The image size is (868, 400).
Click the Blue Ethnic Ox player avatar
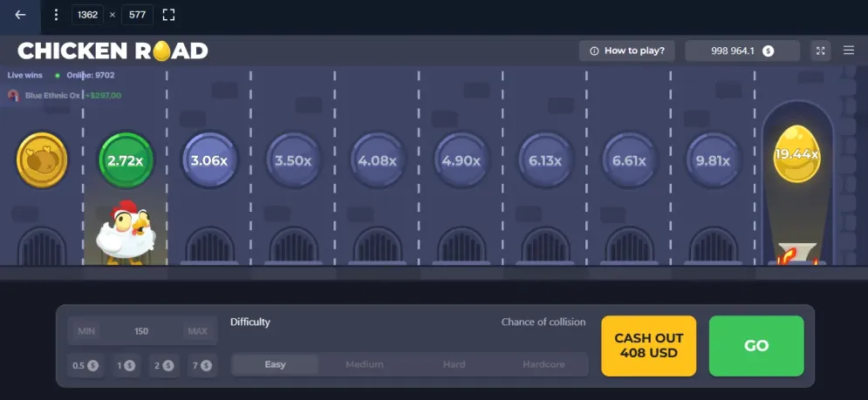click(13, 95)
